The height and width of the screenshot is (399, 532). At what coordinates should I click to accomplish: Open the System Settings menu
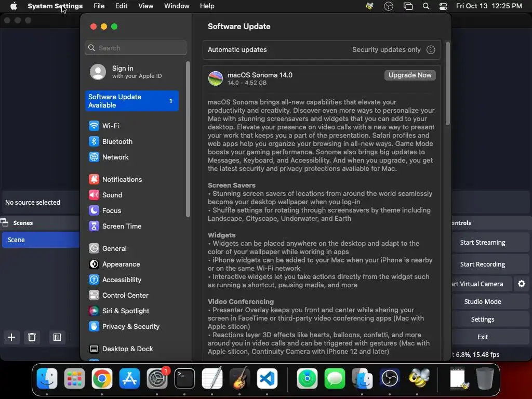click(x=55, y=6)
